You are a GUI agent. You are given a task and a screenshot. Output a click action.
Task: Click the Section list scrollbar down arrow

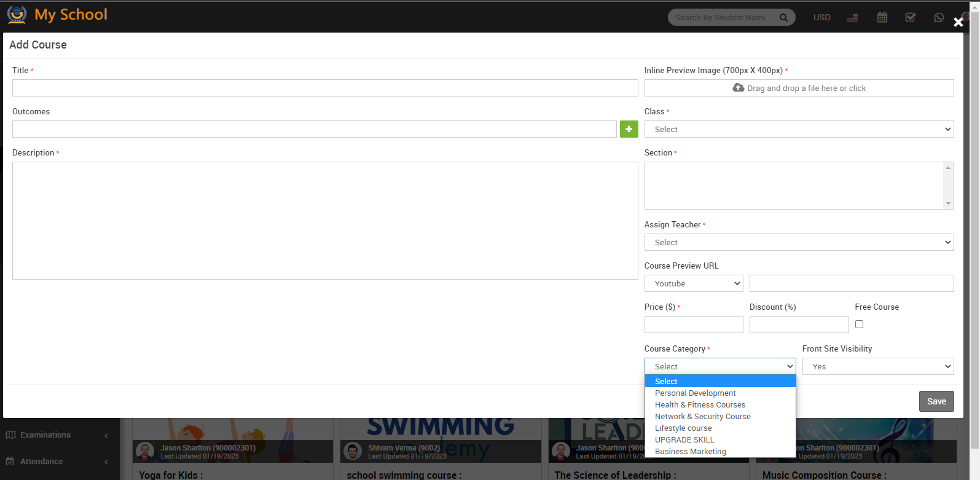click(948, 203)
